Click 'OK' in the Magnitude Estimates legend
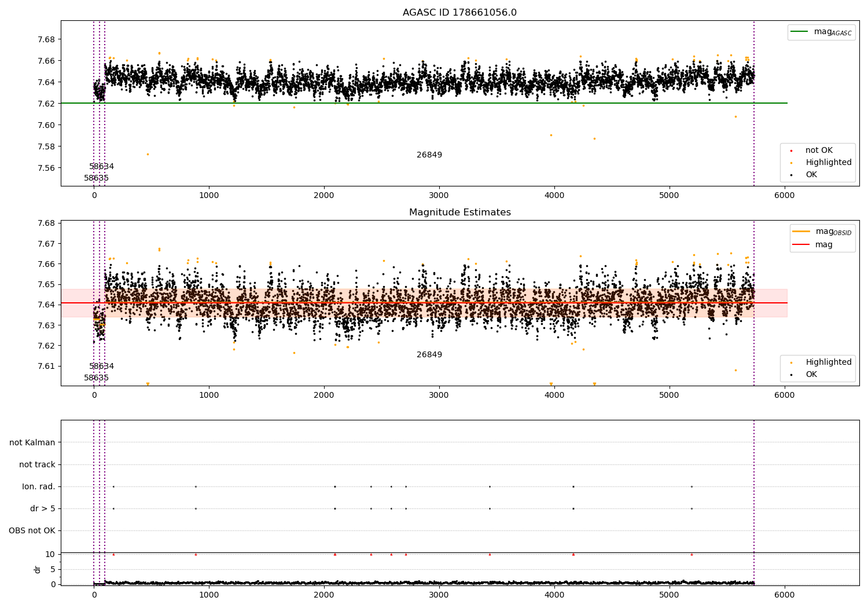The height and width of the screenshot is (608, 868). coord(811,375)
